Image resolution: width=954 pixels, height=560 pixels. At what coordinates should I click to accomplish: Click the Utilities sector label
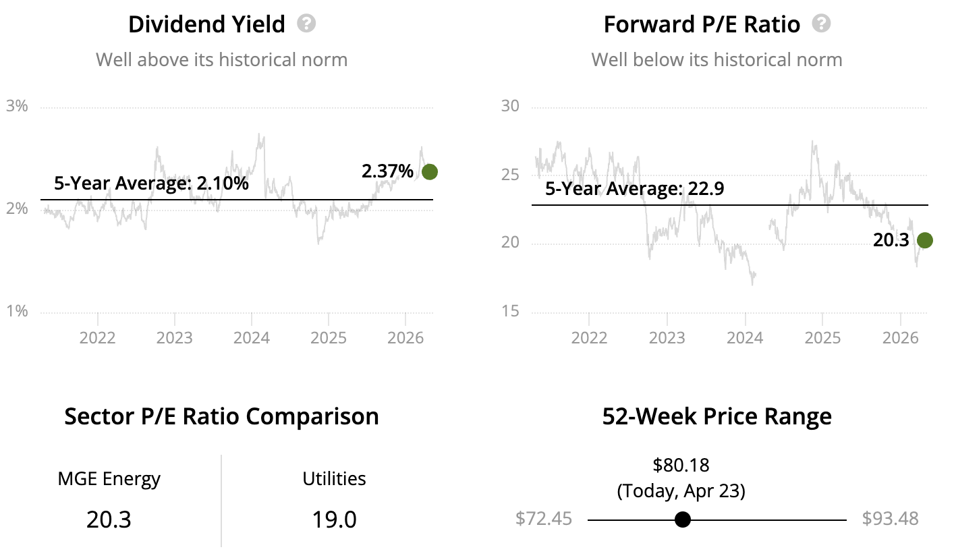pos(334,479)
